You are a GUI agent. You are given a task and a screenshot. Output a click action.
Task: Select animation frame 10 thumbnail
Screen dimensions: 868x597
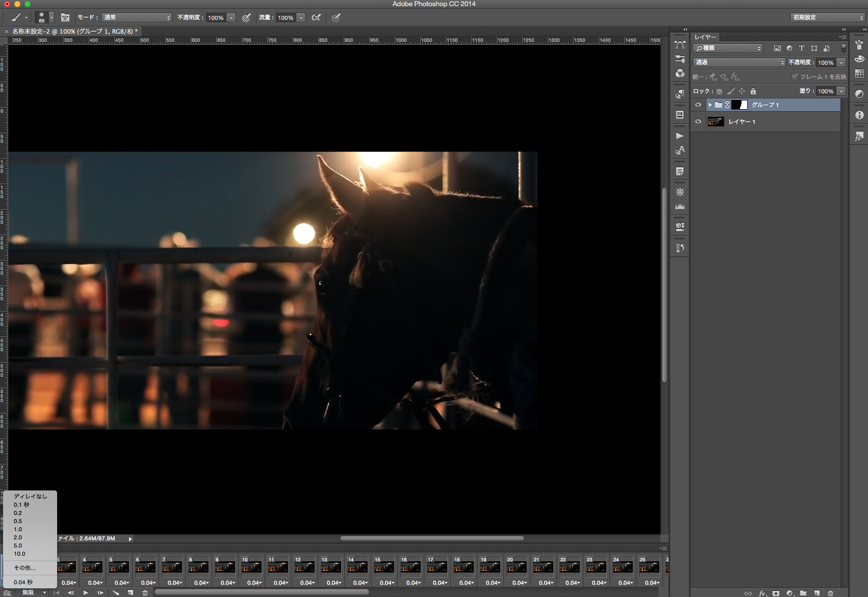(x=251, y=567)
